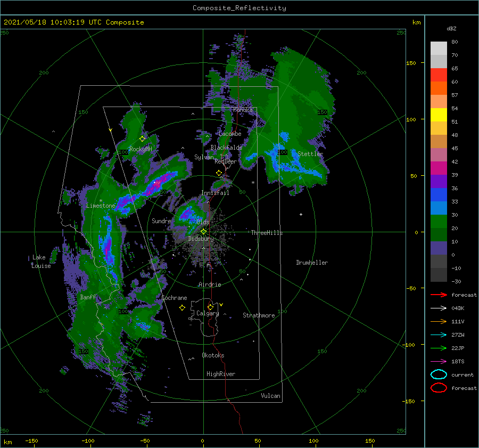Viewport: 479px width, 448px height.
Task: Click the Vulcan city label
Action: 271,396
